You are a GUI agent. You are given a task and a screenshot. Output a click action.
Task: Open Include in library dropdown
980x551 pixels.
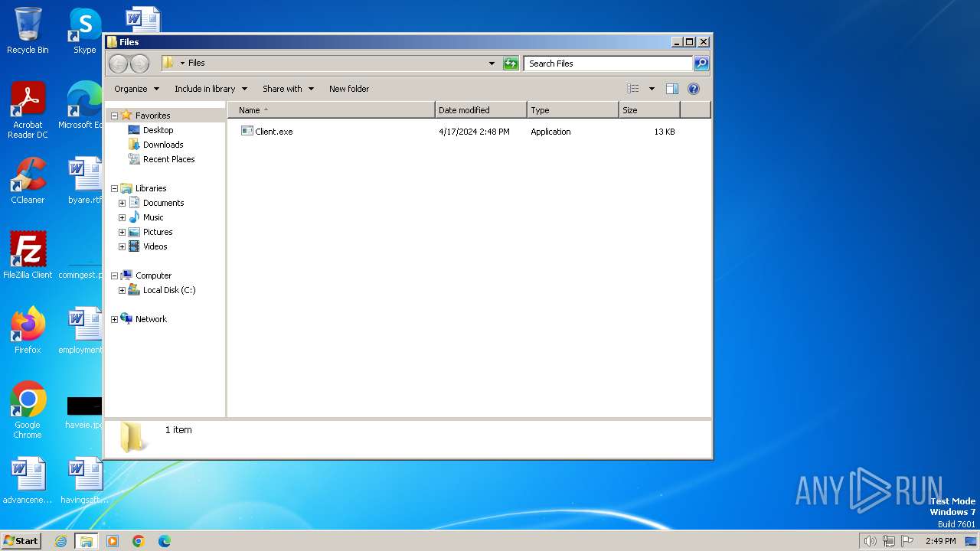[x=211, y=89]
